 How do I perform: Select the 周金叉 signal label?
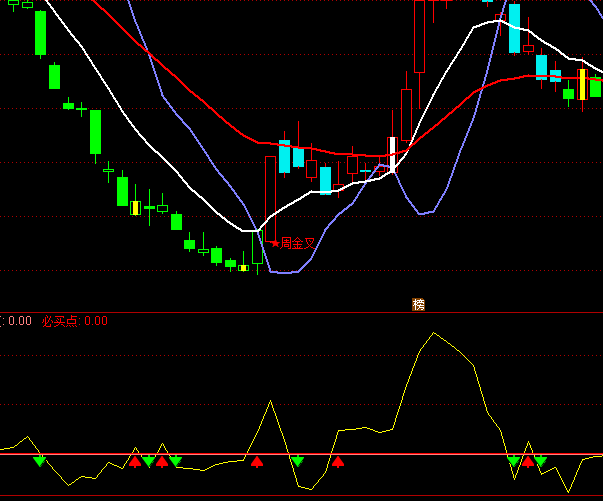click(298, 243)
